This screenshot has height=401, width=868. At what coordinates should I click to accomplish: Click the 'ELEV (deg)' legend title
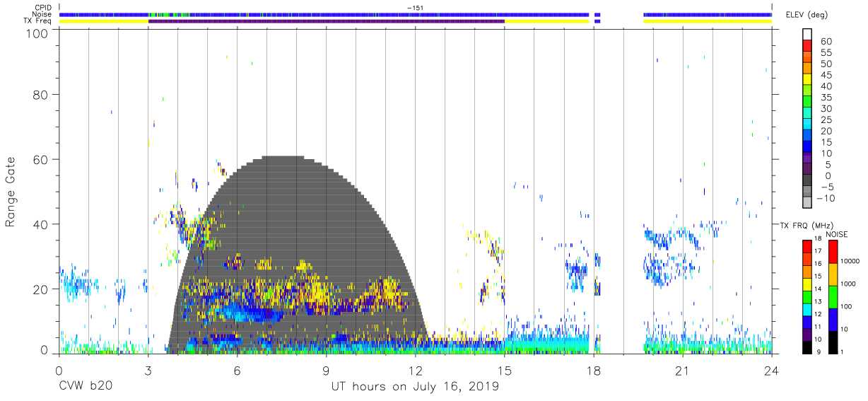pyautogui.click(x=809, y=16)
